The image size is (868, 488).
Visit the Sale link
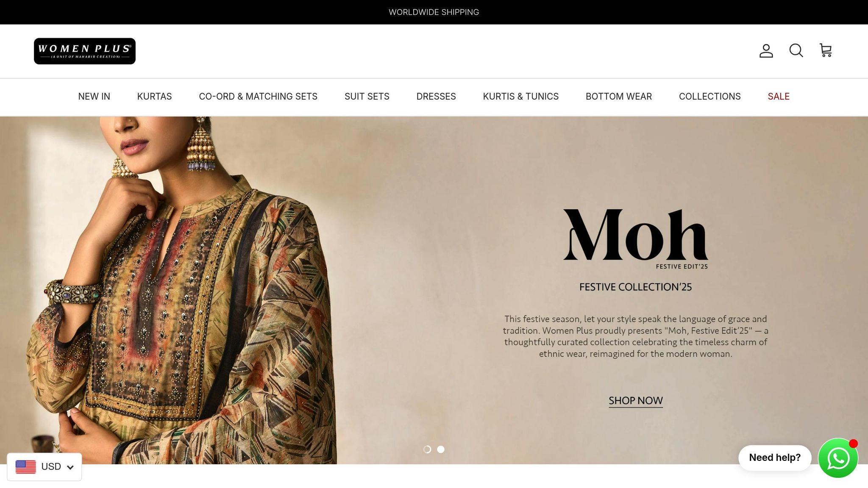coord(779,97)
